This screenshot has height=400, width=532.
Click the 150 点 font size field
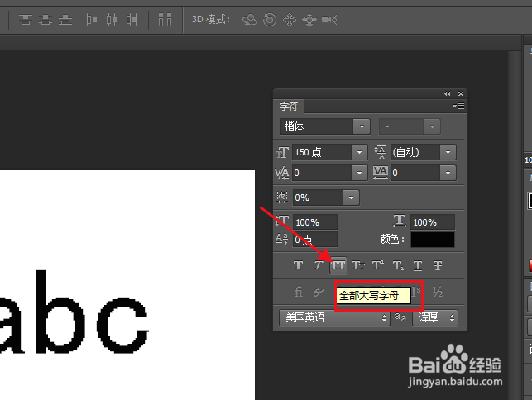pos(322,152)
